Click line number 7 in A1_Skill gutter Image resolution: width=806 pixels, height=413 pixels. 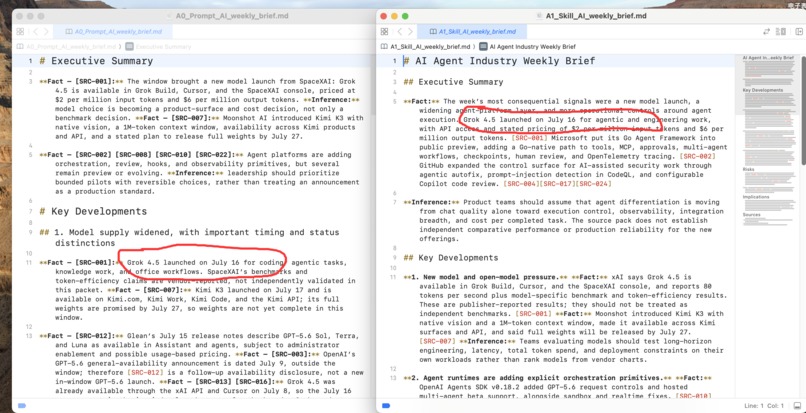pos(394,202)
